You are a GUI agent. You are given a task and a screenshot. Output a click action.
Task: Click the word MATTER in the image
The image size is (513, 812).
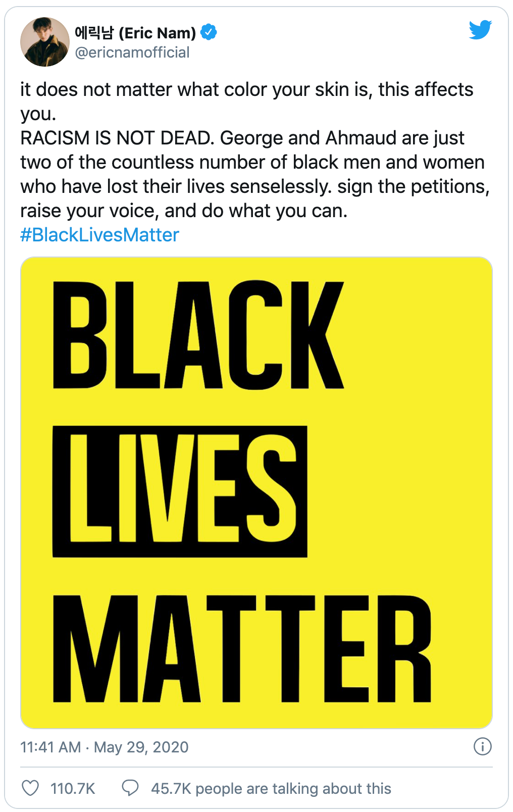tap(242, 649)
